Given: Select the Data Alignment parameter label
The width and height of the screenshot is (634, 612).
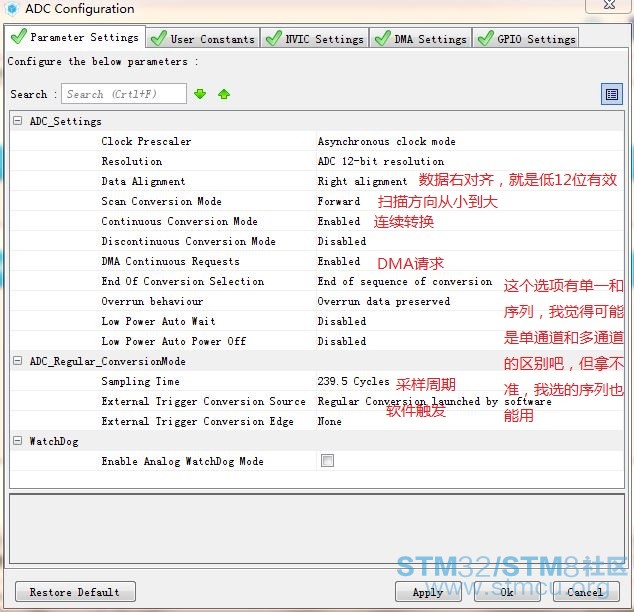Looking at the screenshot, I should pyautogui.click(x=143, y=181).
